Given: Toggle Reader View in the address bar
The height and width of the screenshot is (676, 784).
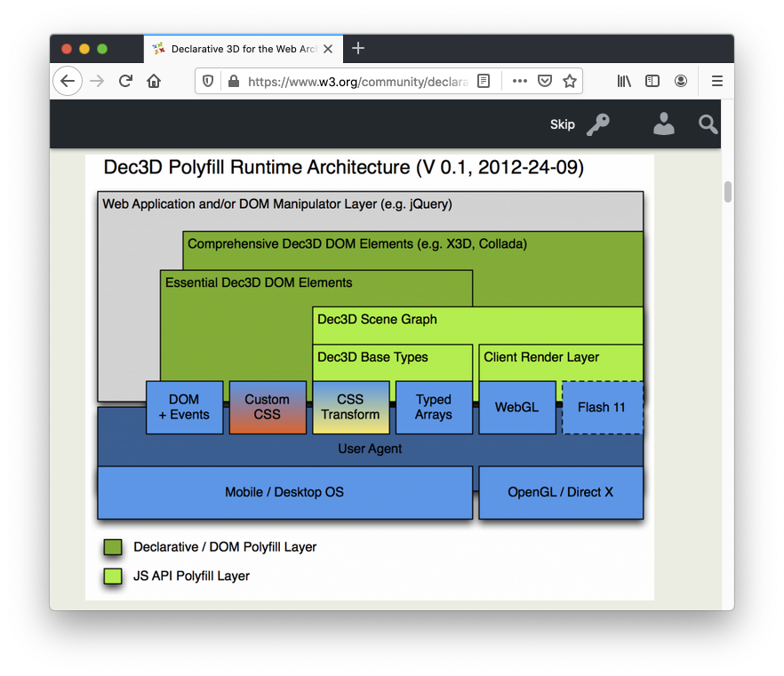Looking at the screenshot, I should [484, 81].
